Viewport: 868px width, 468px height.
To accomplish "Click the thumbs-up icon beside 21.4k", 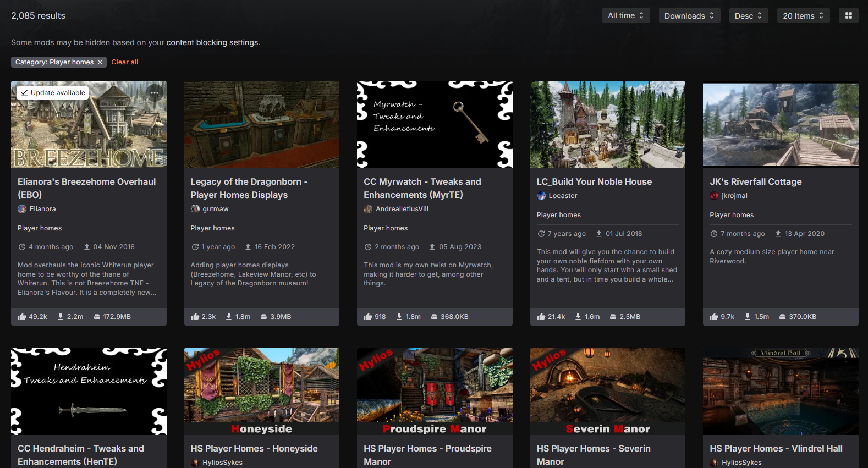I will [541, 317].
